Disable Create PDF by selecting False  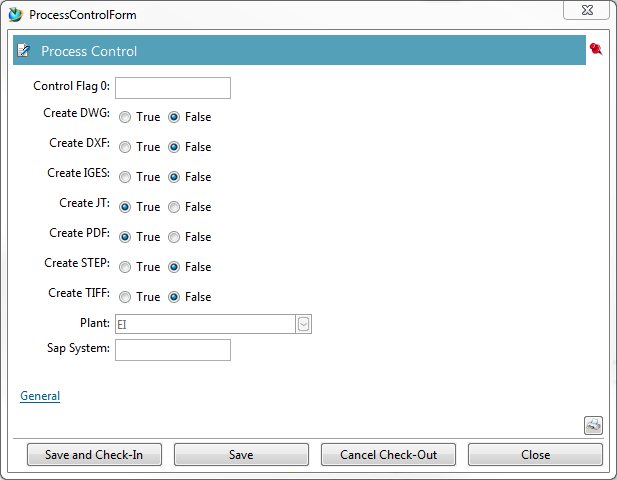[174, 237]
